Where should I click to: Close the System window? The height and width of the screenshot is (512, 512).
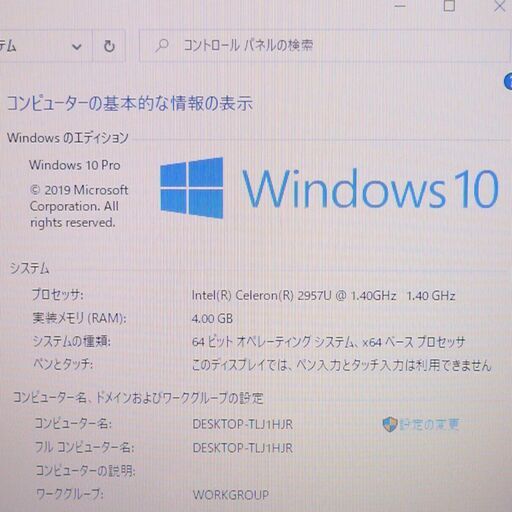tap(499, 6)
